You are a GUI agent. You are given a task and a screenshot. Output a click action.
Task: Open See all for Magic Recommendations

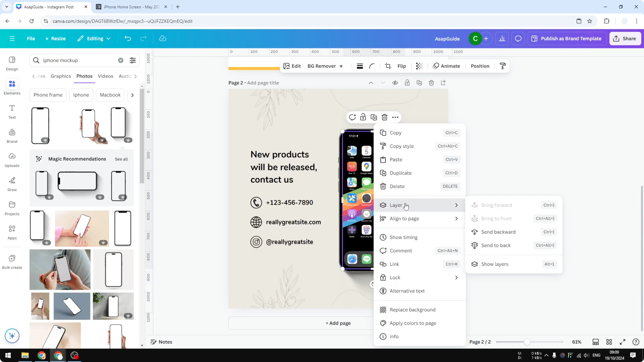121,159
